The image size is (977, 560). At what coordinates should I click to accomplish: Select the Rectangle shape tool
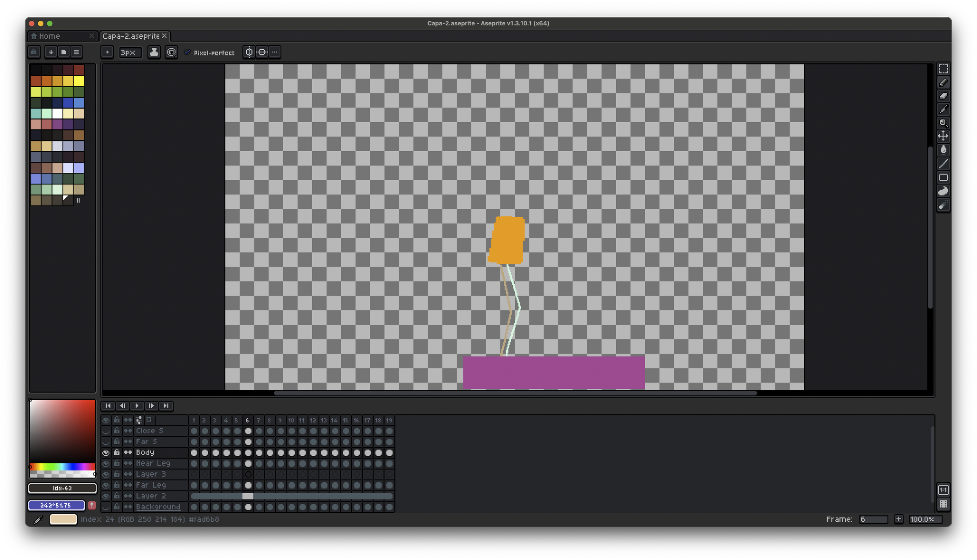click(943, 177)
